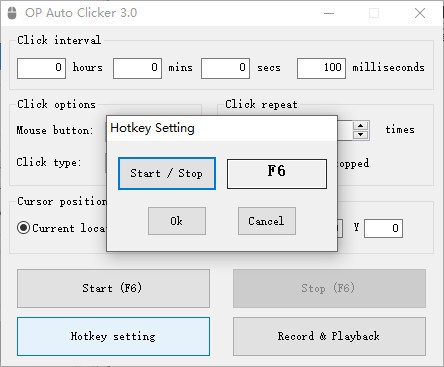
Task: Click the Start (F6) button
Action: (x=113, y=288)
